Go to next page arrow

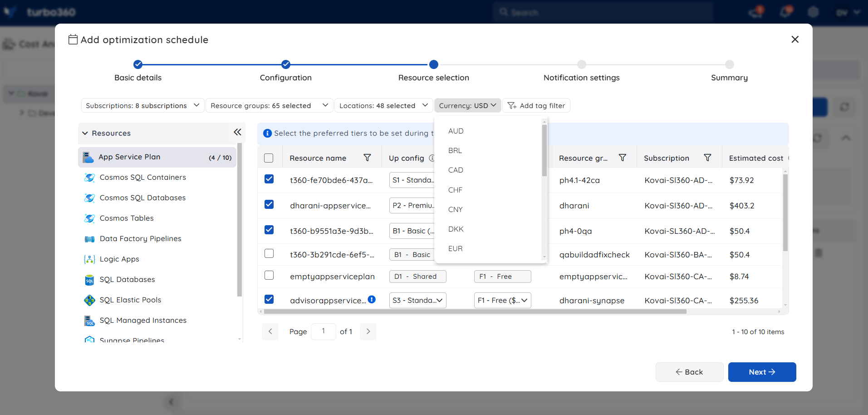click(x=368, y=331)
